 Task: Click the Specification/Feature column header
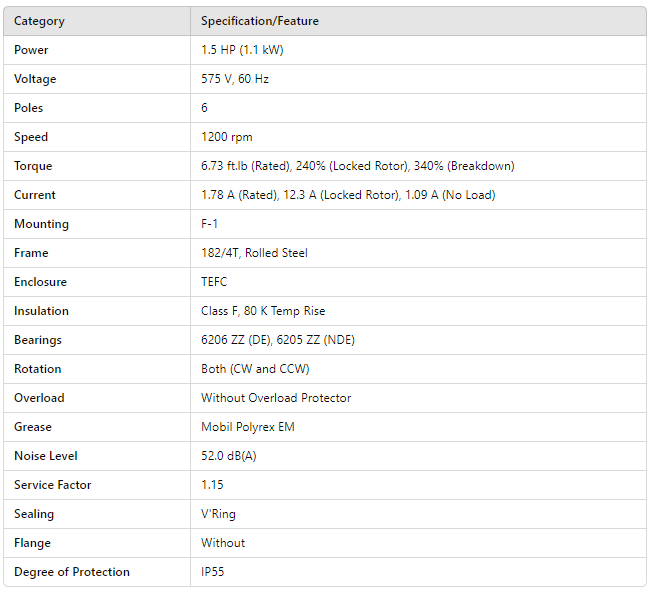pyautogui.click(x=260, y=21)
